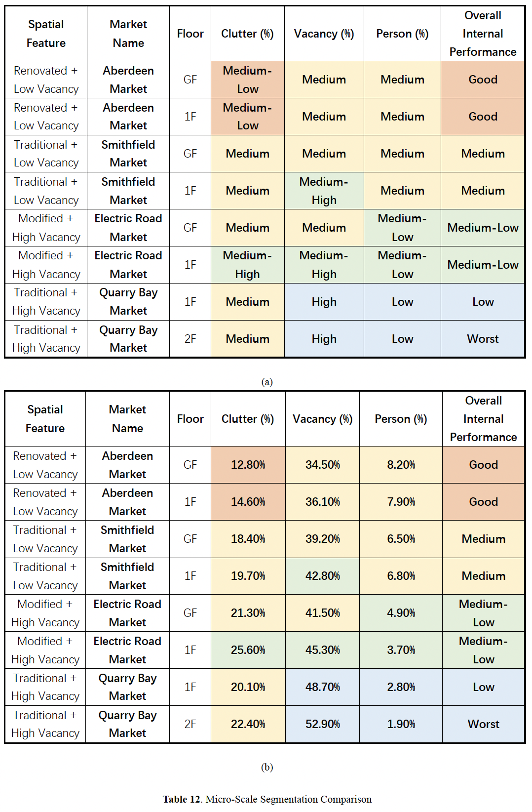Click the 18.40% clutter value
Image resolution: width=532 pixels, height=812 pixels.
click(248, 539)
